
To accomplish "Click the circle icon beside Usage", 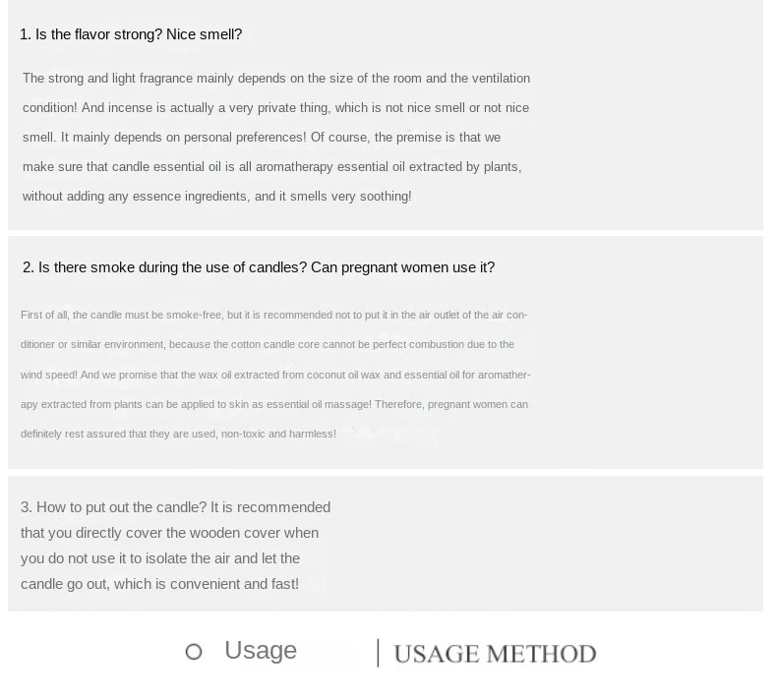I will (193, 652).
